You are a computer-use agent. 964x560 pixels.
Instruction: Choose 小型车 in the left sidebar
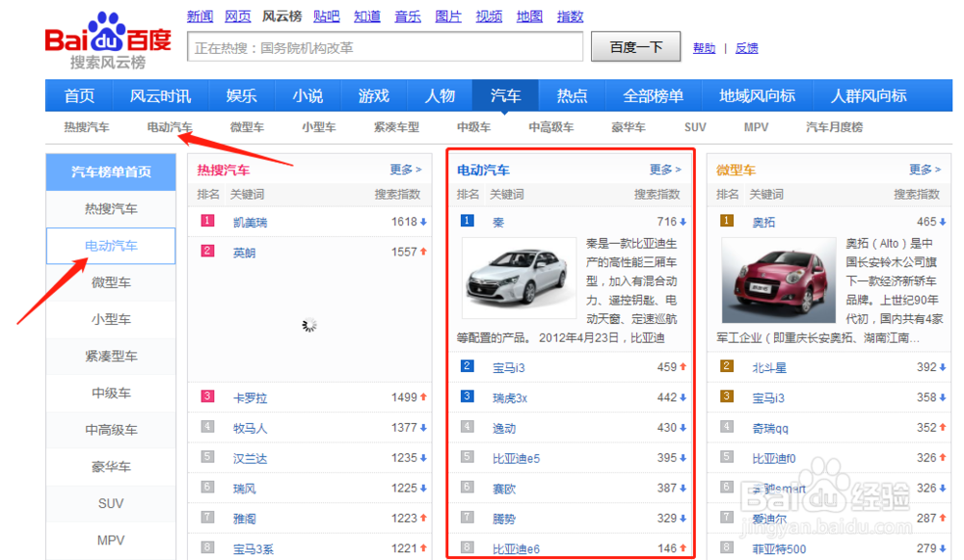111,320
